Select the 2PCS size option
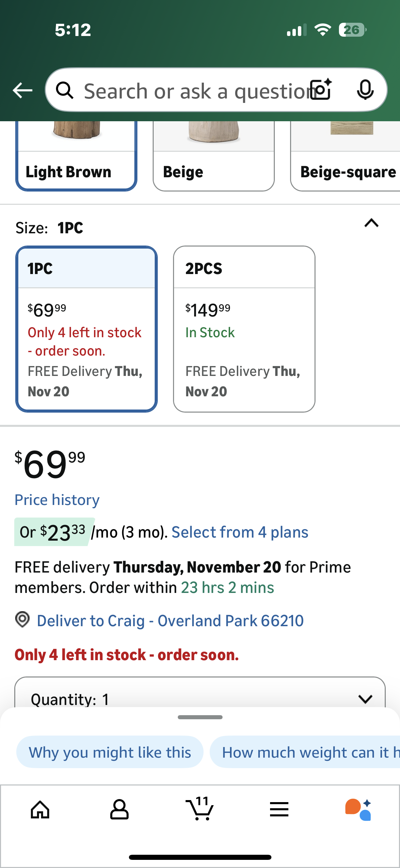Viewport: 400px width, 868px height. point(244,329)
